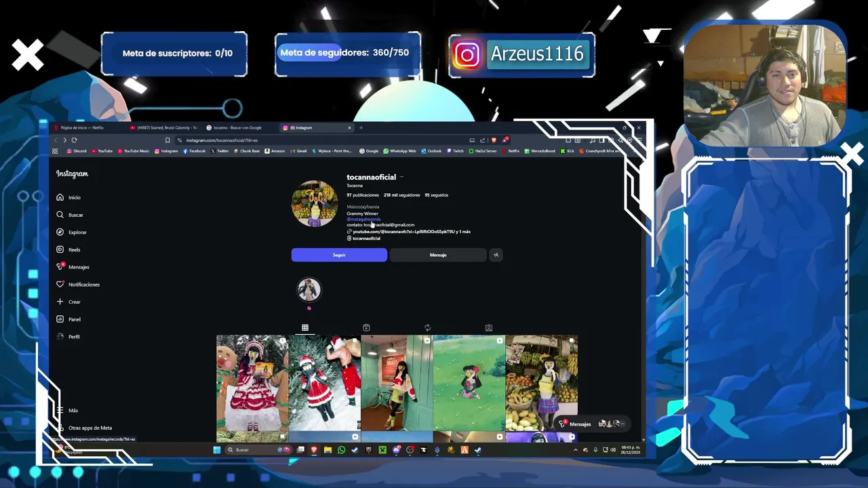Open the 95 seguidos list
This screenshot has width=868, height=488.
pyautogui.click(x=436, y=195)
